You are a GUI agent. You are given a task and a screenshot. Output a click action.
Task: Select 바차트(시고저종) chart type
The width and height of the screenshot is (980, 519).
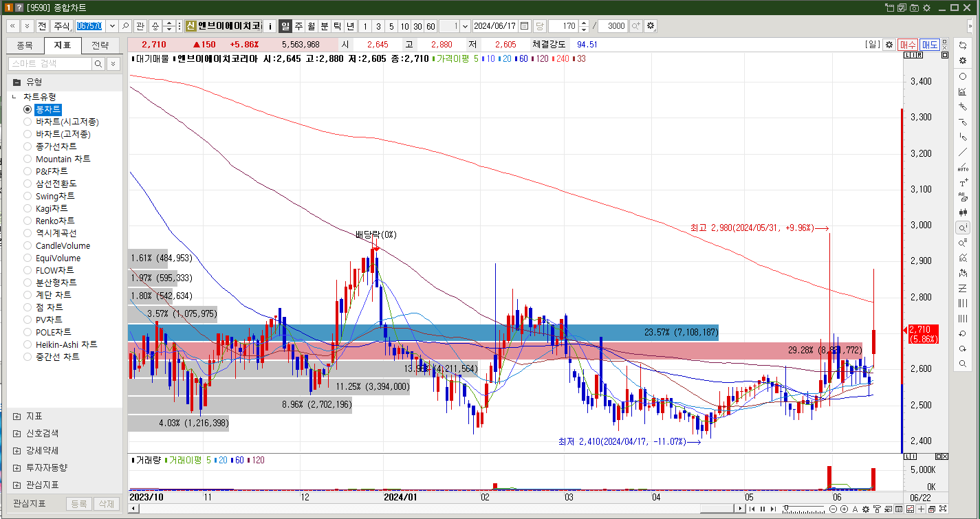[x=28, y=122]
